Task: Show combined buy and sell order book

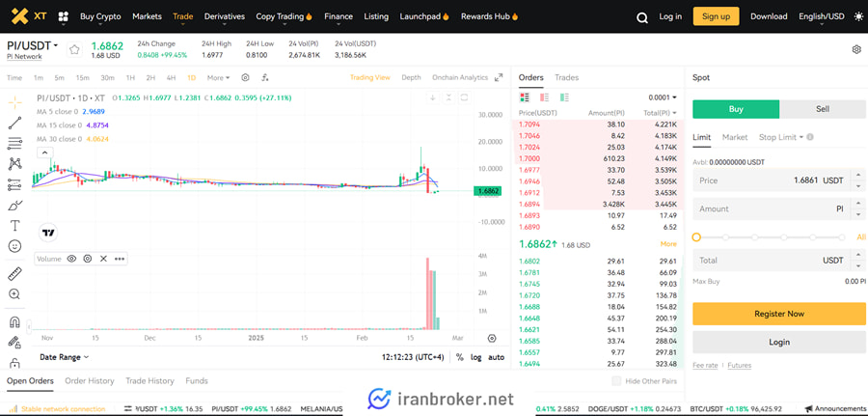Action: (x=525, y=97)
